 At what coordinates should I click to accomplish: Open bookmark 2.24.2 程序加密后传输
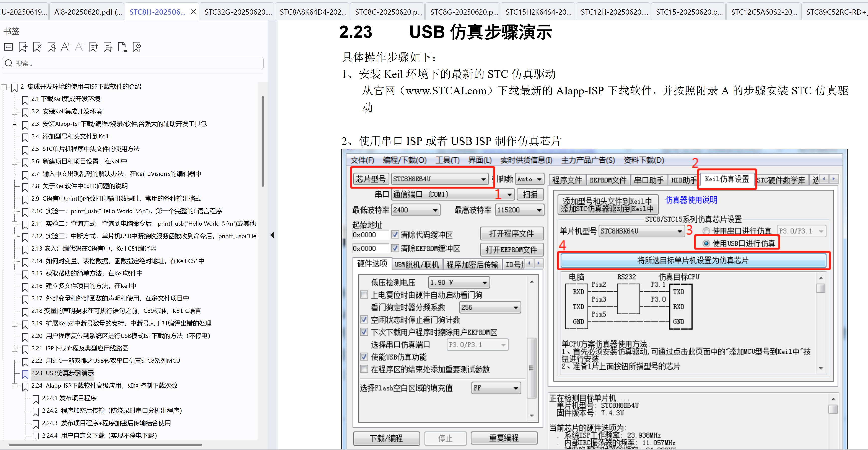tap(112, 411)
